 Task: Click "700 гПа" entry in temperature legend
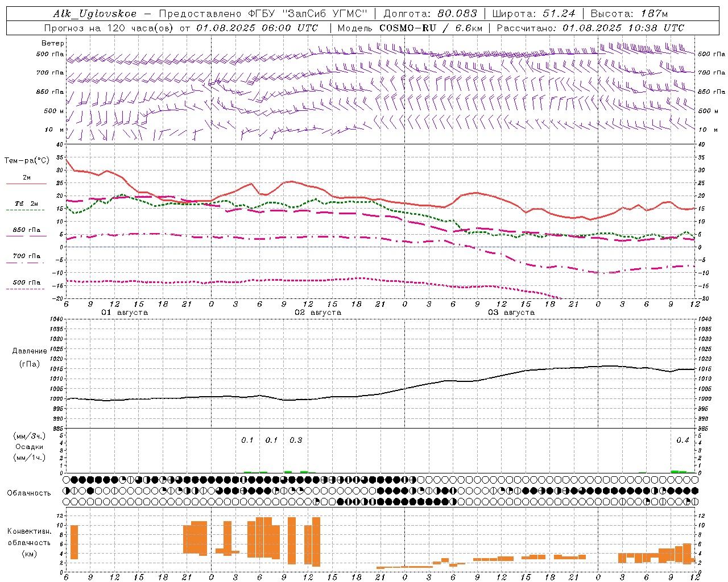[x=27, y=256]
